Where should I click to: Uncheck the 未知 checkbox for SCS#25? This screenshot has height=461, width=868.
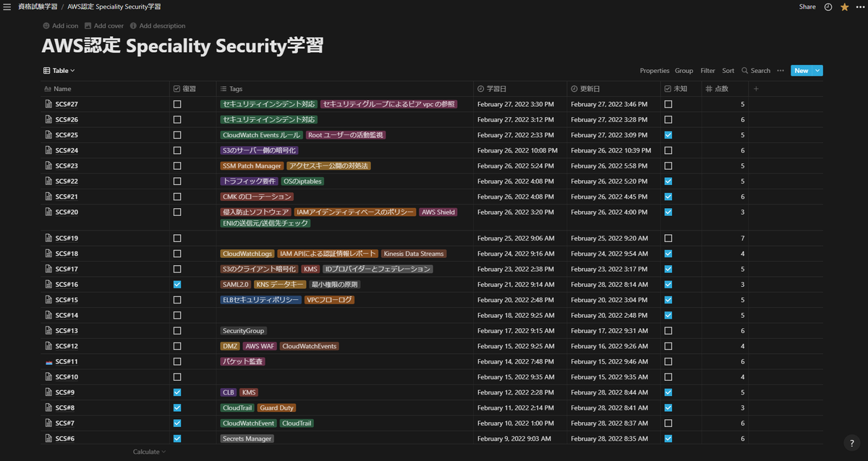(x=668, y=135)
